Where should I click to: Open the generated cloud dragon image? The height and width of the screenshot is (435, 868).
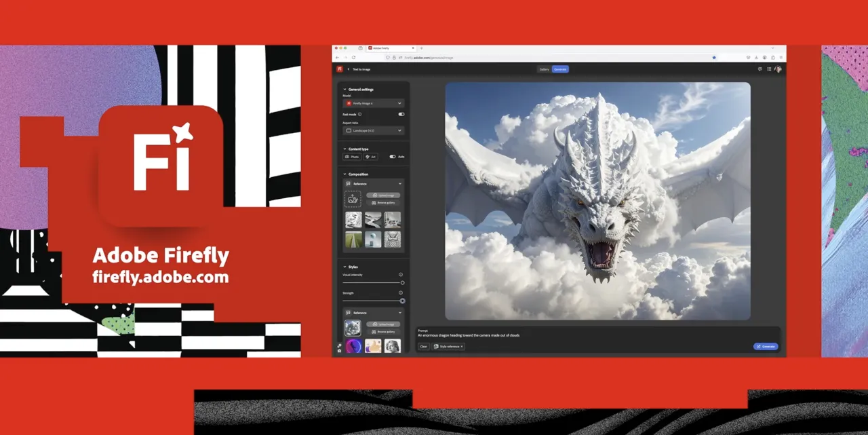click(x=597, y=201)
